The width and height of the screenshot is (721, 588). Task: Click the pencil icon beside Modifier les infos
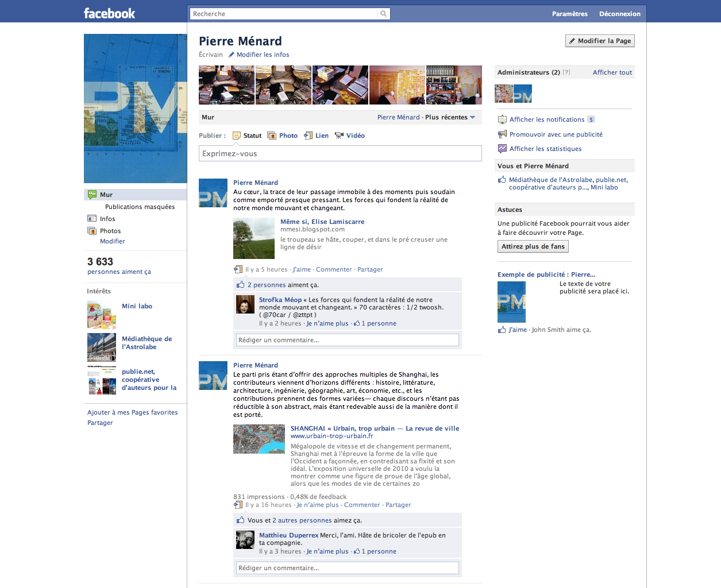(232, 55)
